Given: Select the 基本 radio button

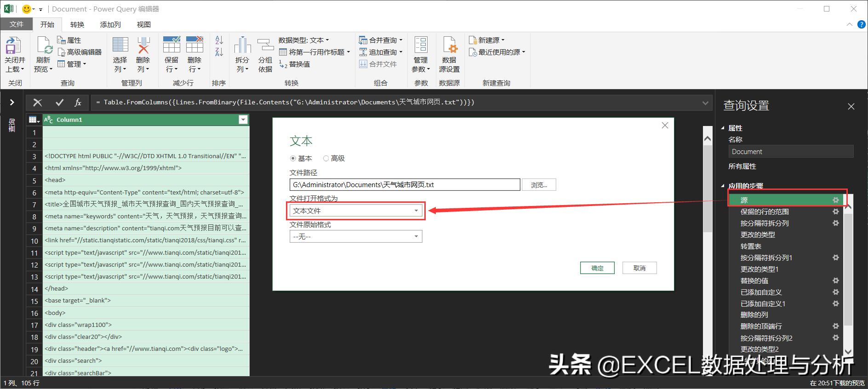Looking at the screenshot, I should tap(293, 158).
